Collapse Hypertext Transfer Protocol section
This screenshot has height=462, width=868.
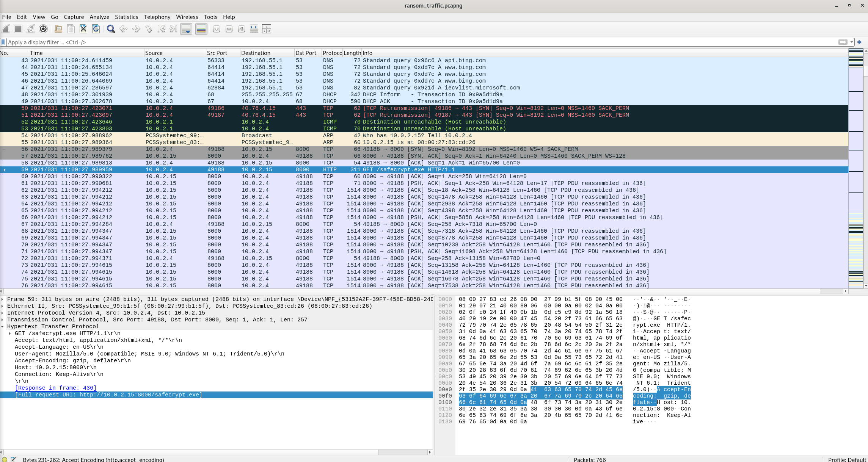click(3, 326)
